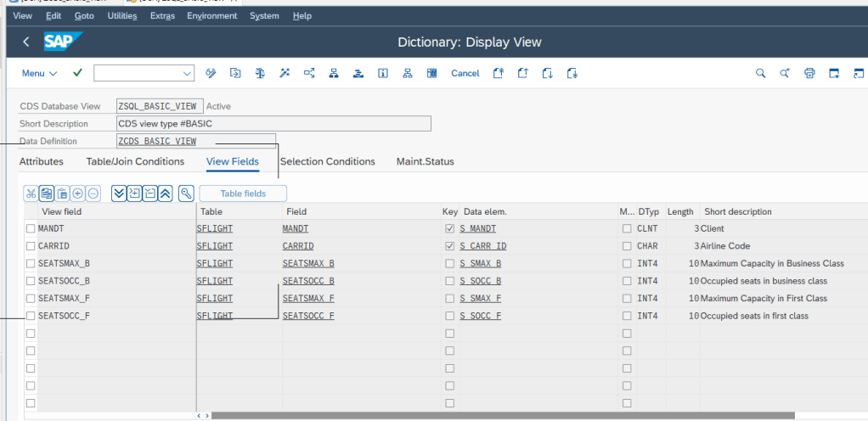Open the Selection Conditions tab

click(327, 161)
